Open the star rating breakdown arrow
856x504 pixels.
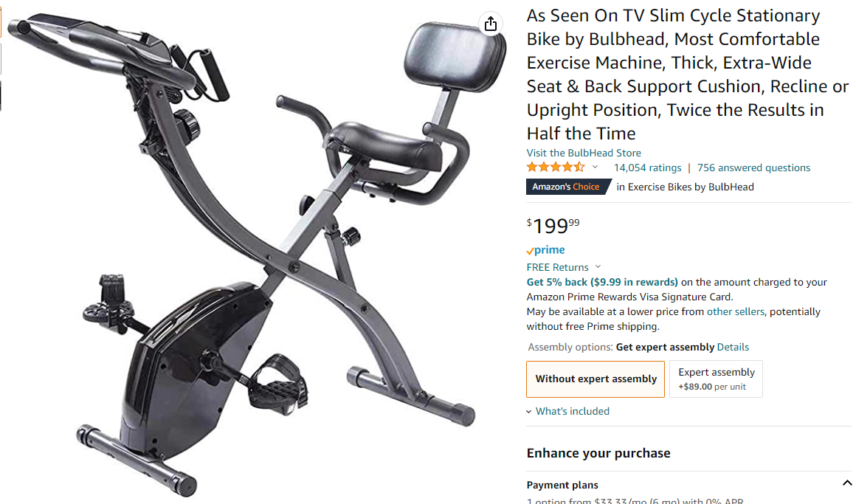pos(595,168)
